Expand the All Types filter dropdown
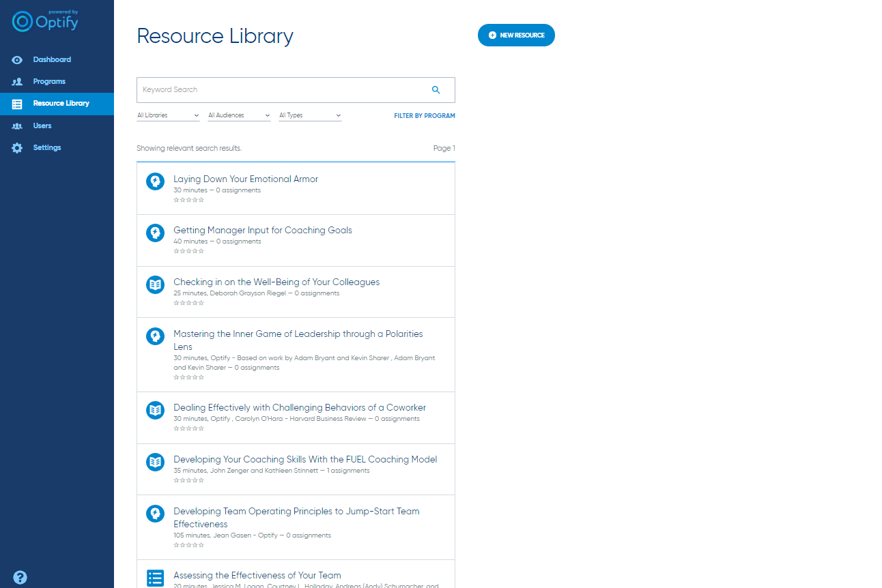This screenshot has height=588, width=882. click(x=310, y=116)
